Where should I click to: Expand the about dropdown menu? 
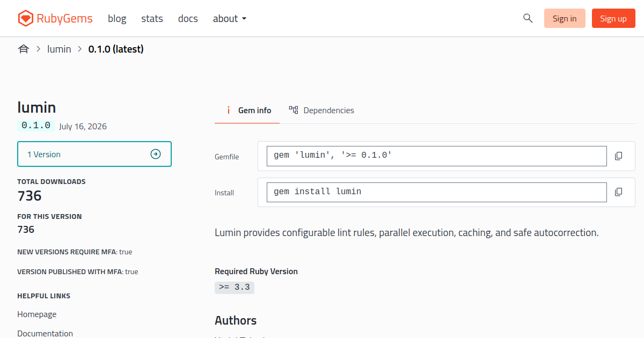coord(230,19)
